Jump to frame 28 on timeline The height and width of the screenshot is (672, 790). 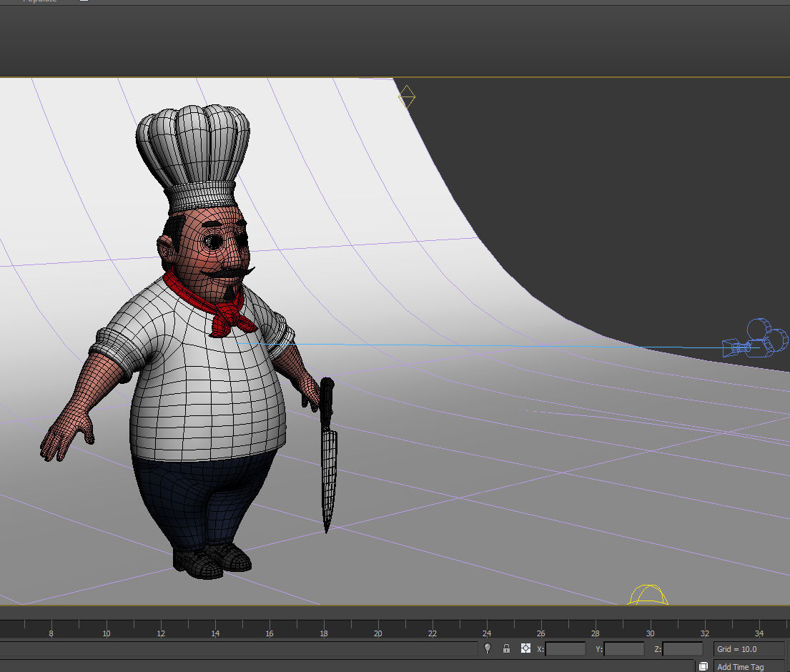point(596,633)
